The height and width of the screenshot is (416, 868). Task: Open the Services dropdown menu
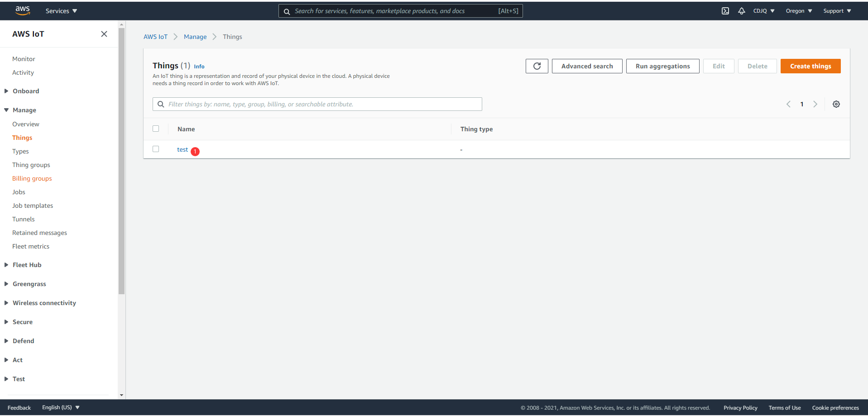(x=61, y=11)
